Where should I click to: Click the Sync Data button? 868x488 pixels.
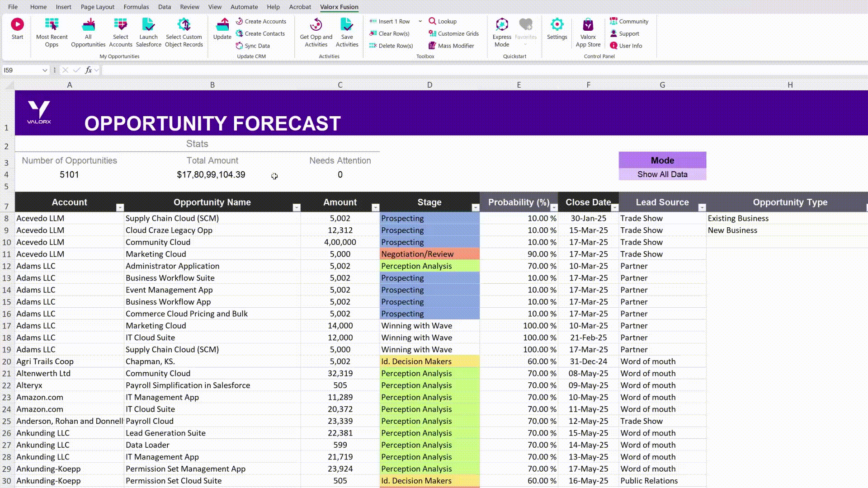pyautogui.click(x=253, y=46)
